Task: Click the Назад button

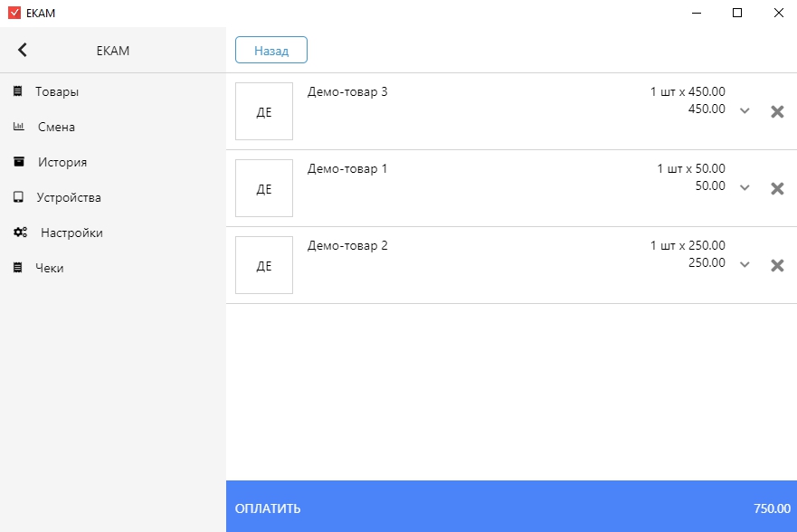Action: (271, 50)
